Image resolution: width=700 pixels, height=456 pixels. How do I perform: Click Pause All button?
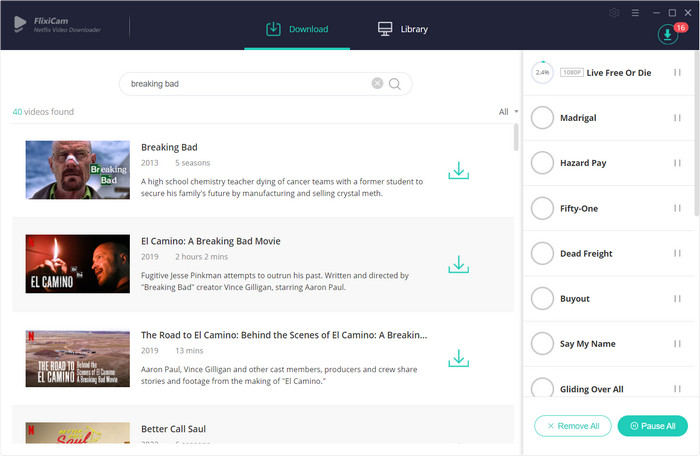click(652, 426)
